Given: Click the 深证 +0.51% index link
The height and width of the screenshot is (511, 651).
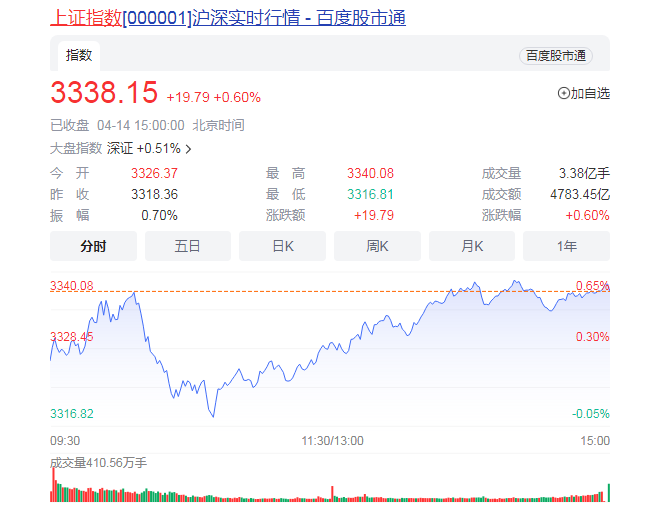Looking at the screenshot, I should pyautogui.click(x=144, y=149).
